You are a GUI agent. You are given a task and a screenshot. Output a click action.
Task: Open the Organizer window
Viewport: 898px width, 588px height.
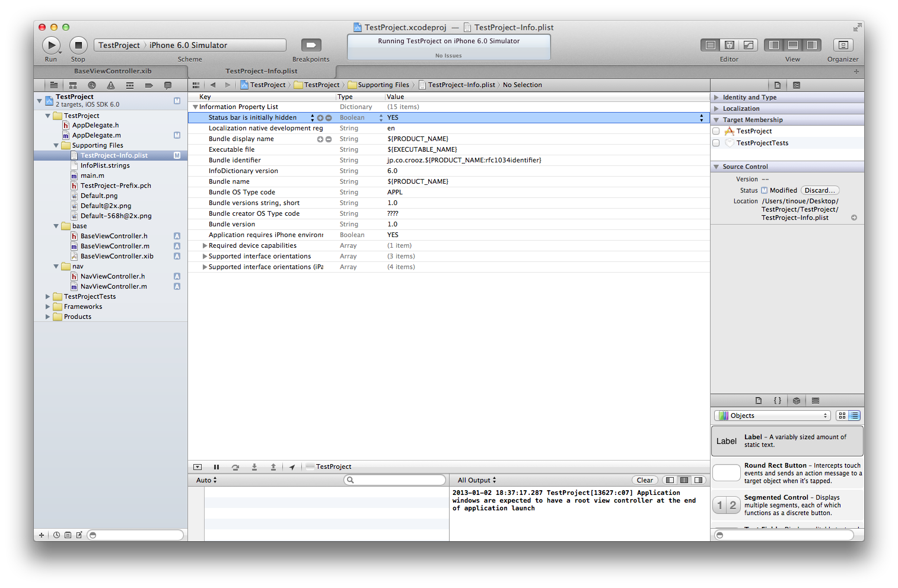click(x=843, y=45)
